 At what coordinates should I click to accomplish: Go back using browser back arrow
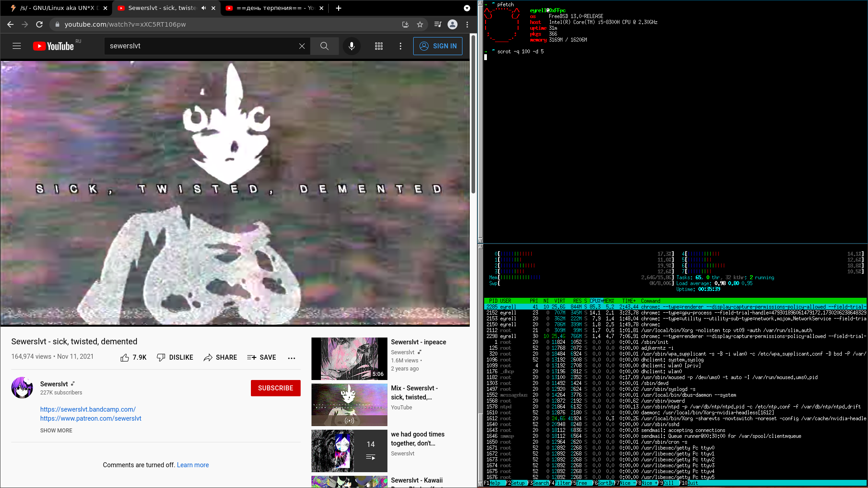(x=10, y=24)
